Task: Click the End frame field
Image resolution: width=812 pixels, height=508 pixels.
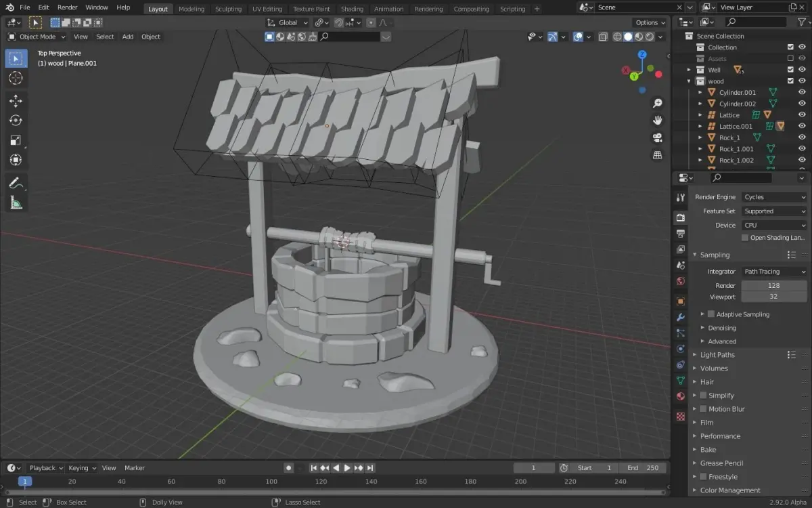Action: point(643,468)
